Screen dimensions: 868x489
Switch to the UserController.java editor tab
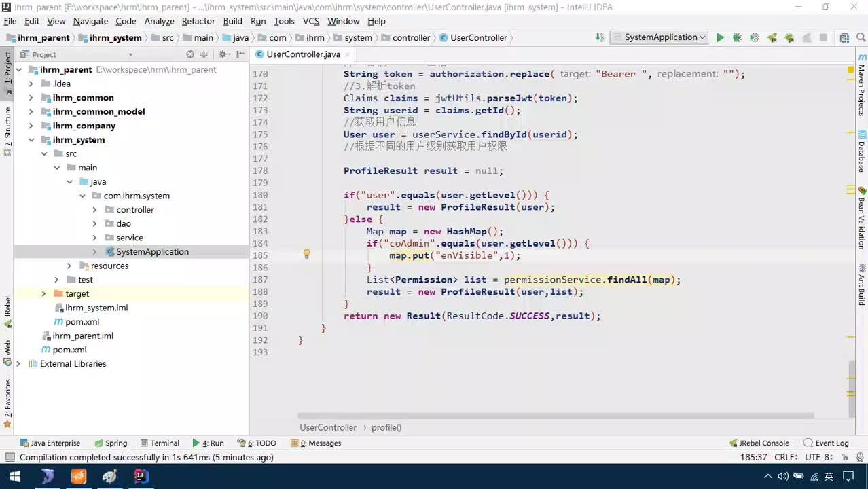pos(303,54)
